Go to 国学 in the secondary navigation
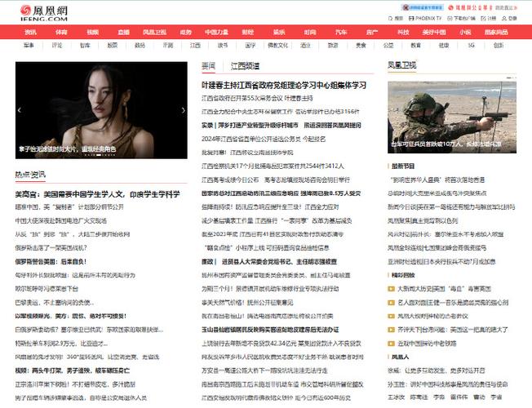This screenshot has width=532, height=408. (x=250, y=45)
